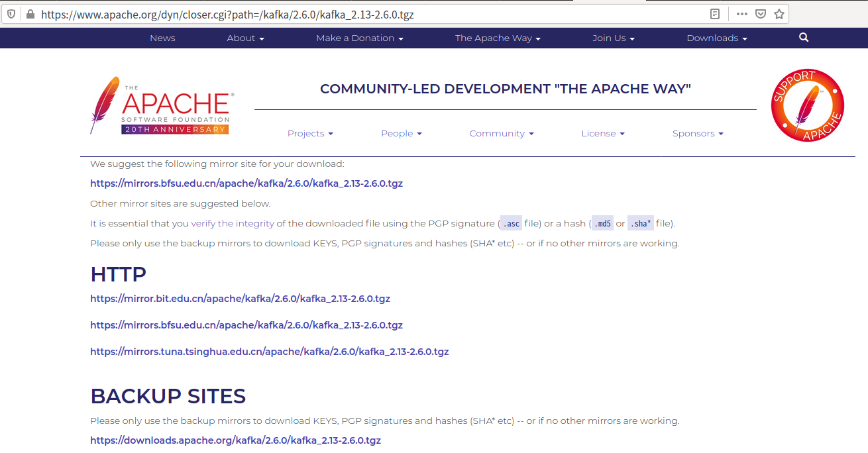
Task: Follow the 'verify the integrity' link
Action: [233, 223]
